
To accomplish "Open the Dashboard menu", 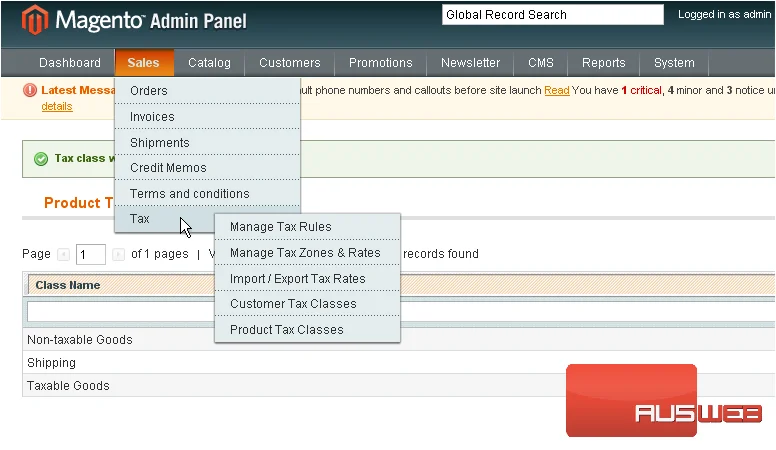I will [70, 63].
